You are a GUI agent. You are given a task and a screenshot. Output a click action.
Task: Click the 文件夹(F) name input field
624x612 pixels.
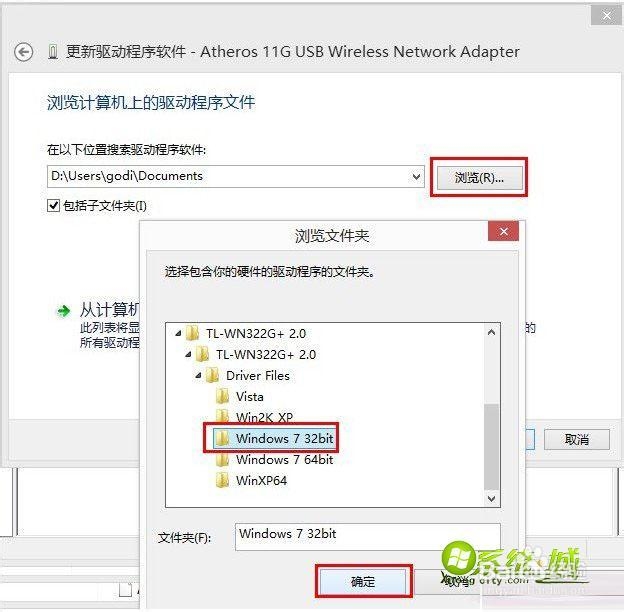tap(367, 536)
